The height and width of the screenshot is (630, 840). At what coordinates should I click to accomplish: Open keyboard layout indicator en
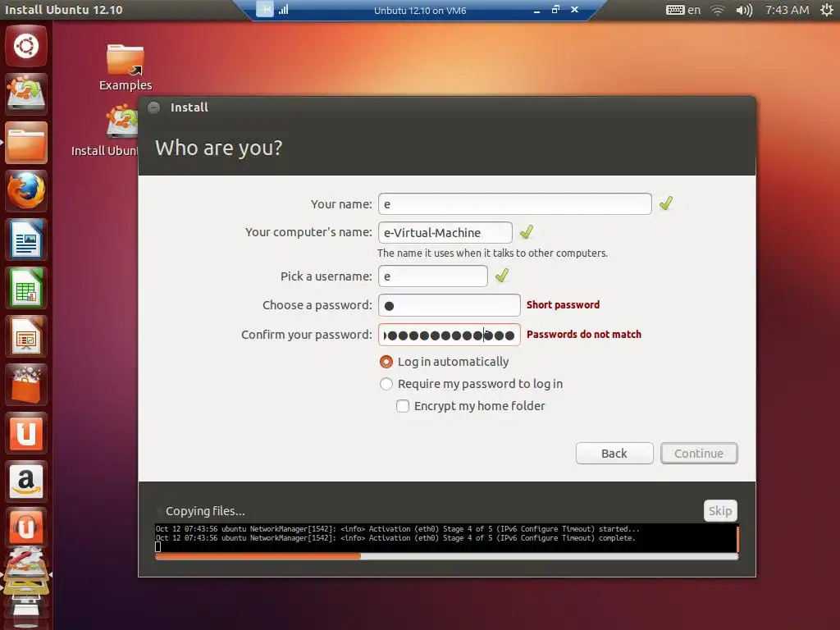tap(683, 10)
